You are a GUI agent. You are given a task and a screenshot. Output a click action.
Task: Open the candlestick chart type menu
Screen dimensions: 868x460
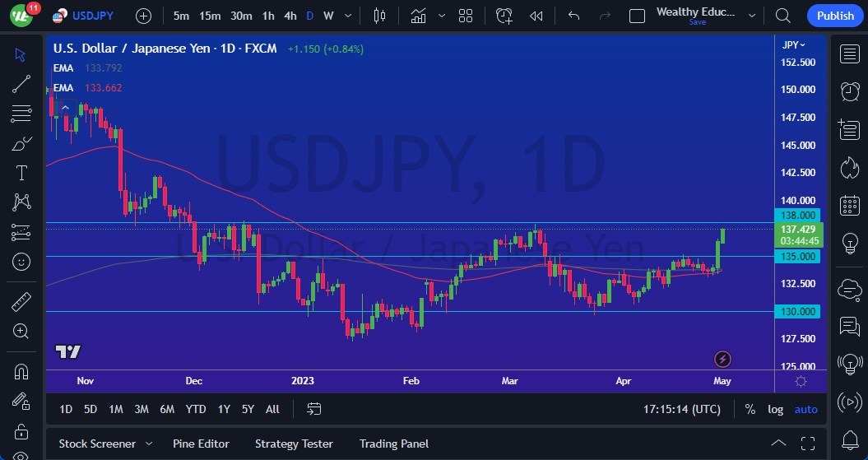coord(379,16)
